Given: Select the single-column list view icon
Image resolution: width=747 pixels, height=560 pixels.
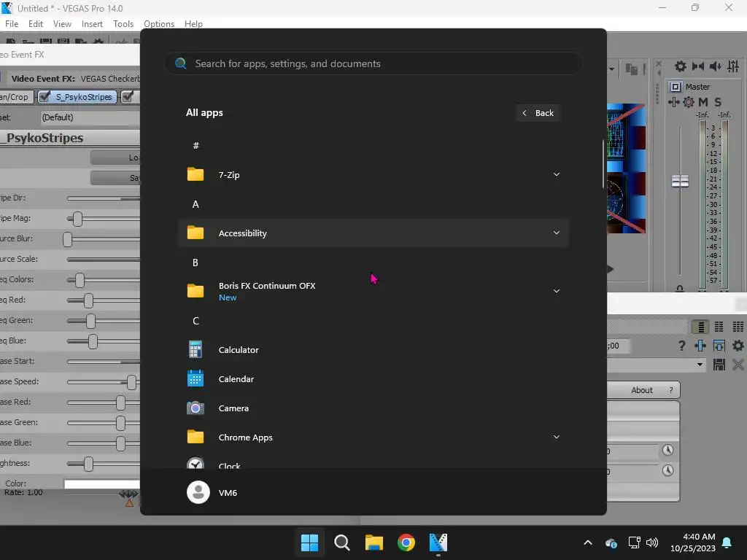Looking at the screenshot, I should coord(701,327).
